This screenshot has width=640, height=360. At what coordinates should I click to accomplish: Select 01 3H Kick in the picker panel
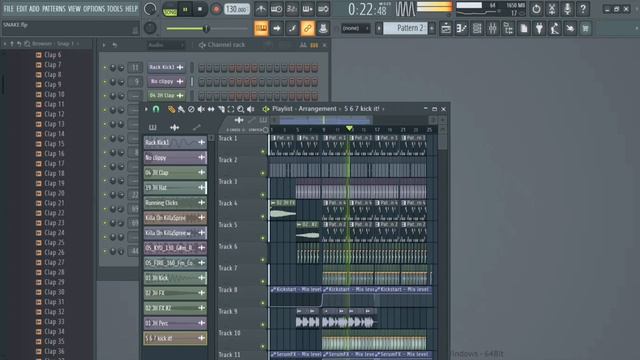click(x=175, y=278)
